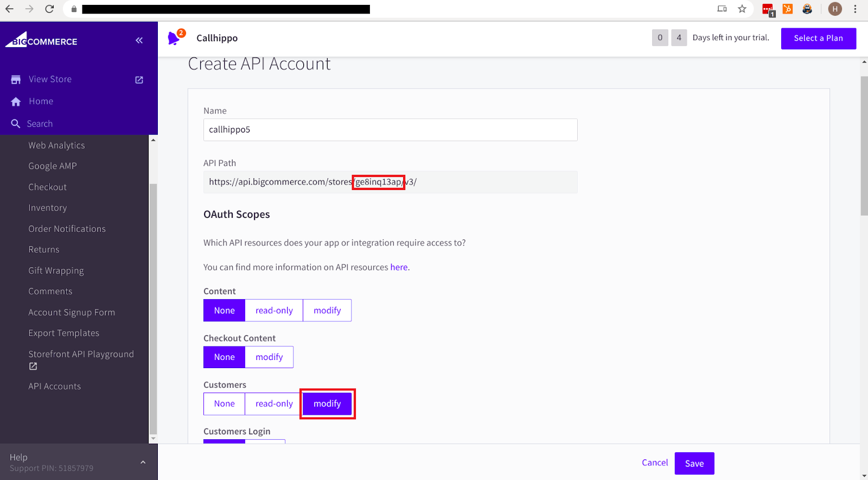868x480 pixels.
Task: Open Search in sidebar
Action: click(40, 124)
